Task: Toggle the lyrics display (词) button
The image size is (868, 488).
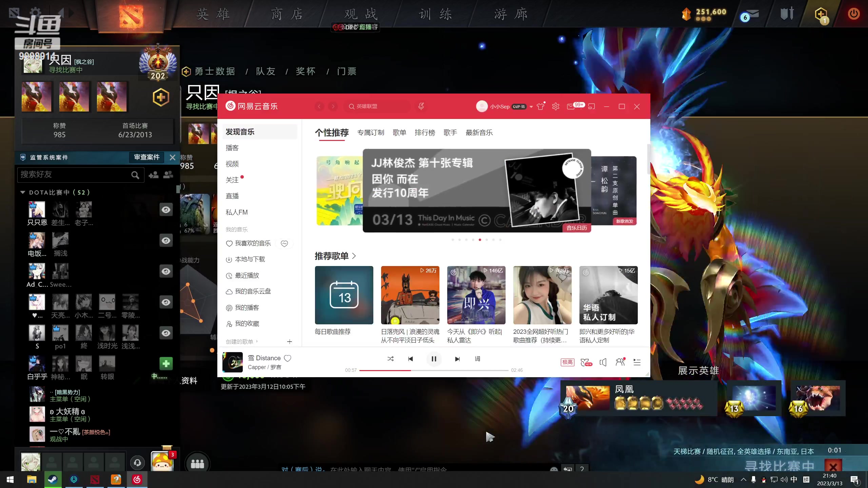Action: 477,359
